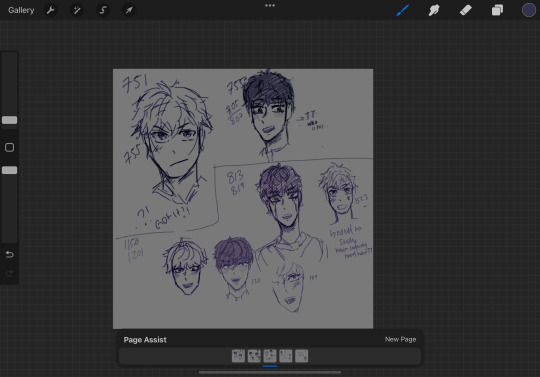Open the Layers panel

click(497, 10)
